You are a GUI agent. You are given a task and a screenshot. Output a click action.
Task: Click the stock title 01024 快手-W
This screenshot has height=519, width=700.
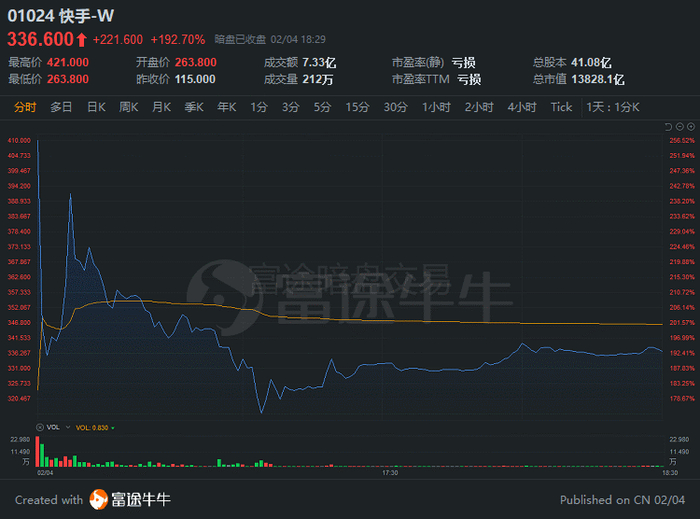(61, 16)
